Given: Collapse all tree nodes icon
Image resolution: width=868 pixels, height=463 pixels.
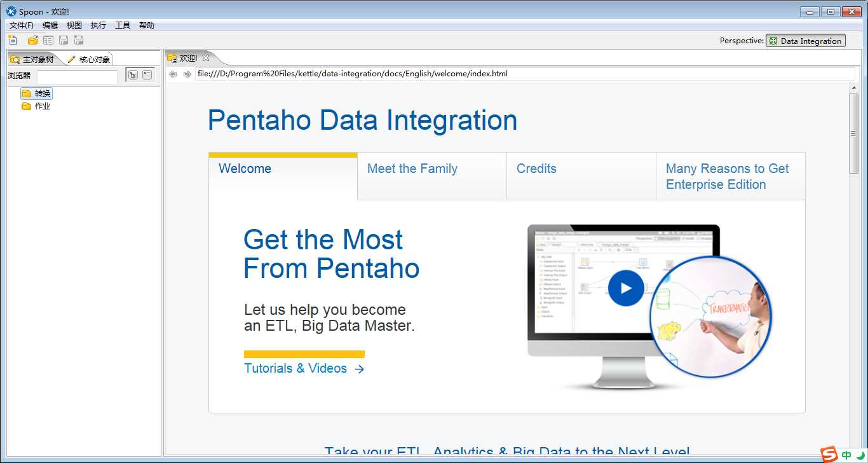Looking at the screenshot, I should coord(147,74).
